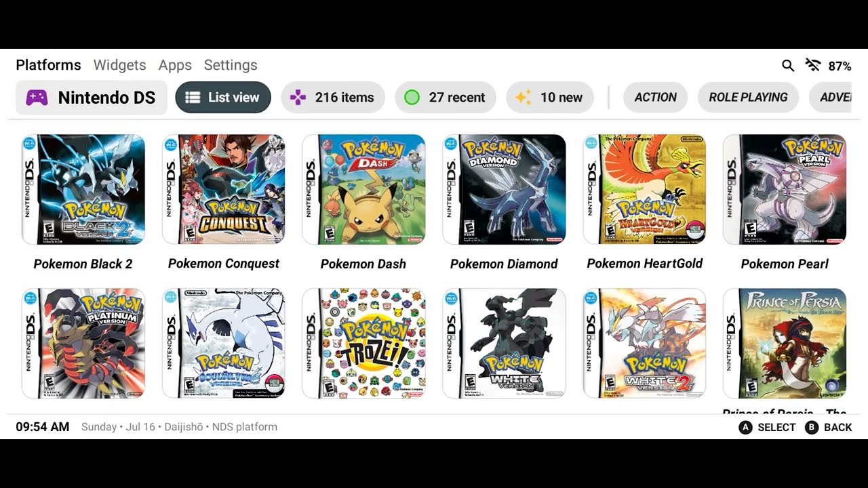Open the Nintendo DS platform selector

(92, 98)
